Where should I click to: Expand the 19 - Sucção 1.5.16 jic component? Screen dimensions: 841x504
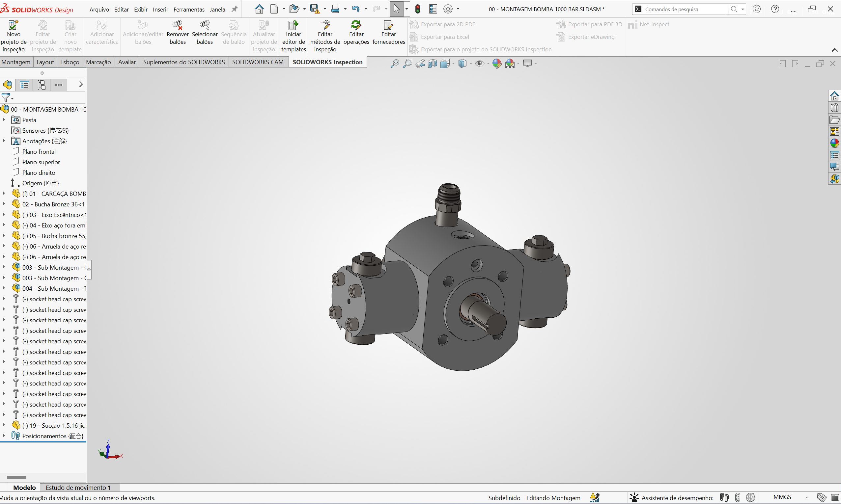4,425
